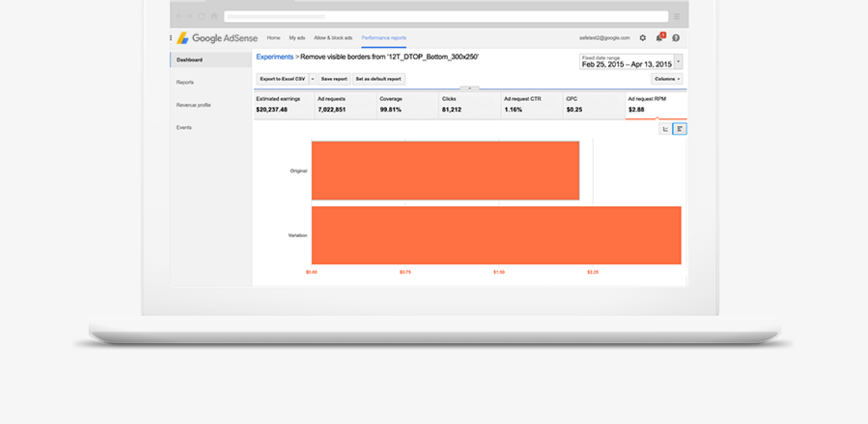
Task: Expand the export options dropdown arrow
Action: (x=313, y=78)
